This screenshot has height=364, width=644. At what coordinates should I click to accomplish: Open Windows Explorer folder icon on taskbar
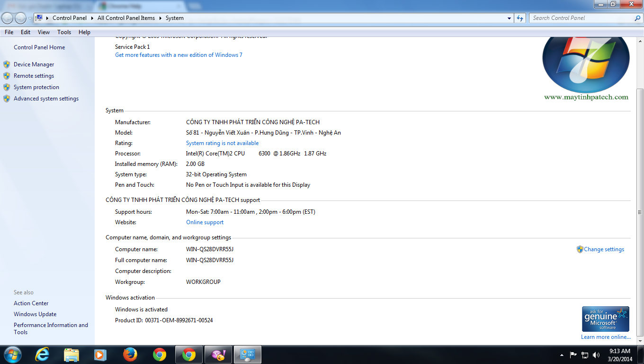coord(72,355)
